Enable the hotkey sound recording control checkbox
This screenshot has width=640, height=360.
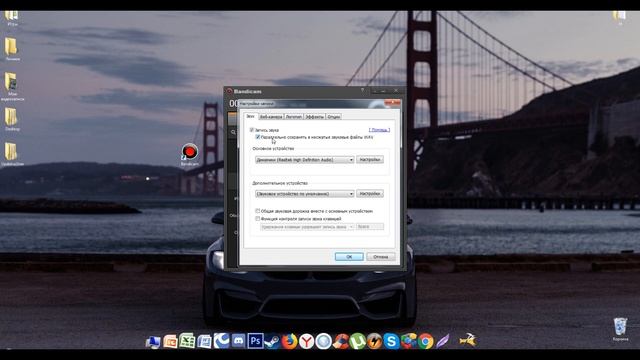point(258,219)
